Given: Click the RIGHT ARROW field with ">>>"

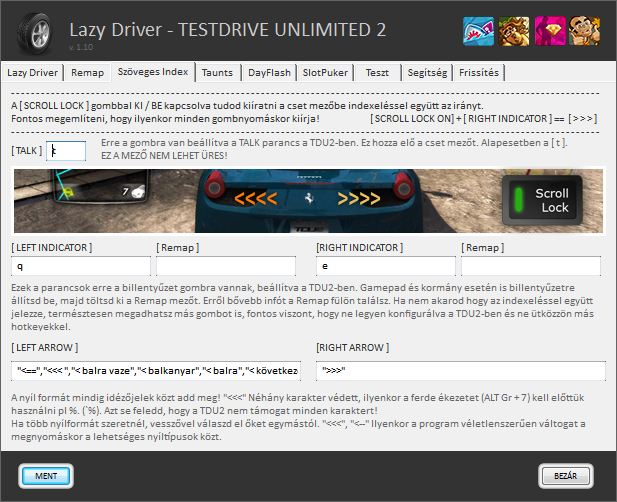Looking at the screenshot, I should (x=461, y=371).
